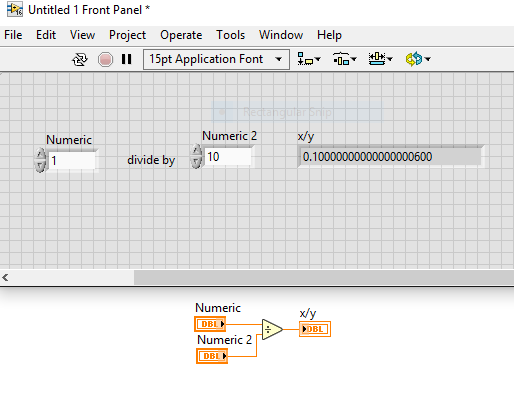
Task: Select the 'Numeric 2' block diagram label
Action: 224,340
